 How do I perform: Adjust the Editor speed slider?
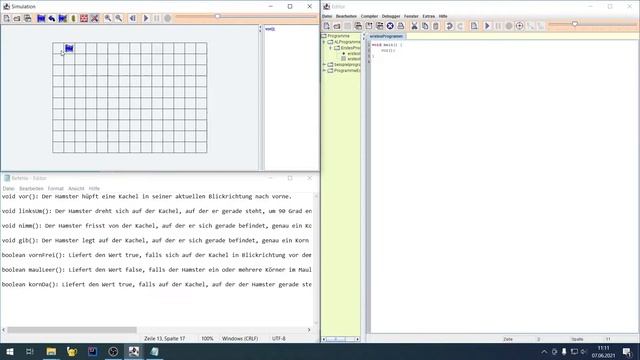tap(575, 24)
